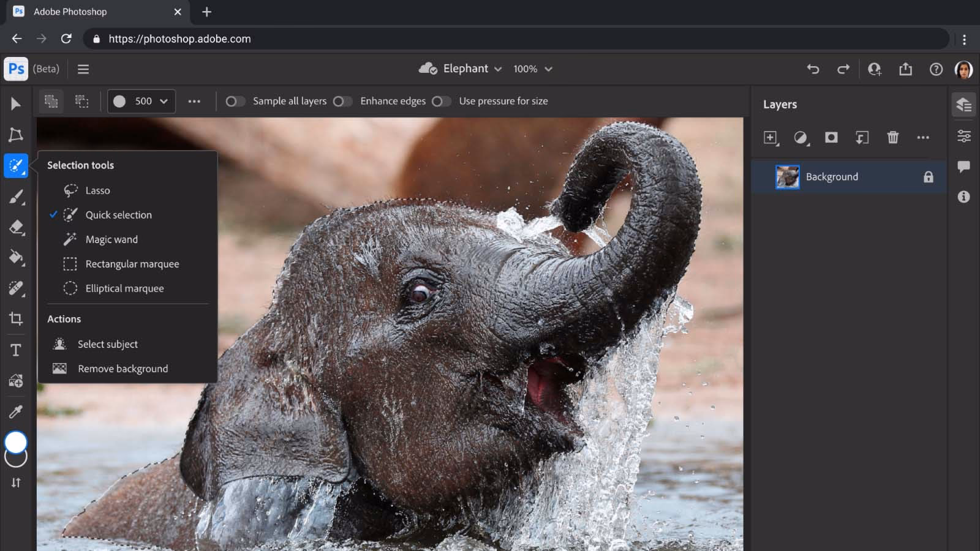Click Remove background in the Actions menu
The image size is (980, 551).
pyautogui.click(x=123, y=368)
